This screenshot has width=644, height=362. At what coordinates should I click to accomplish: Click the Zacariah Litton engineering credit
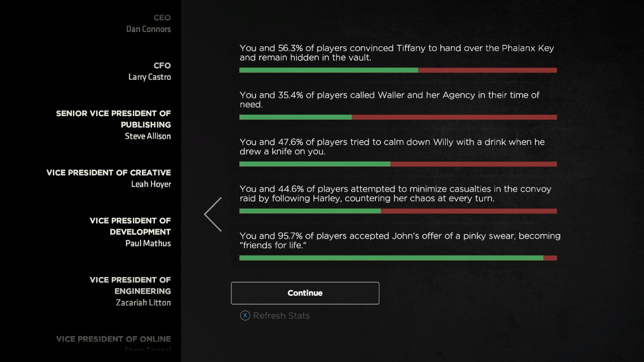[130, 291]
